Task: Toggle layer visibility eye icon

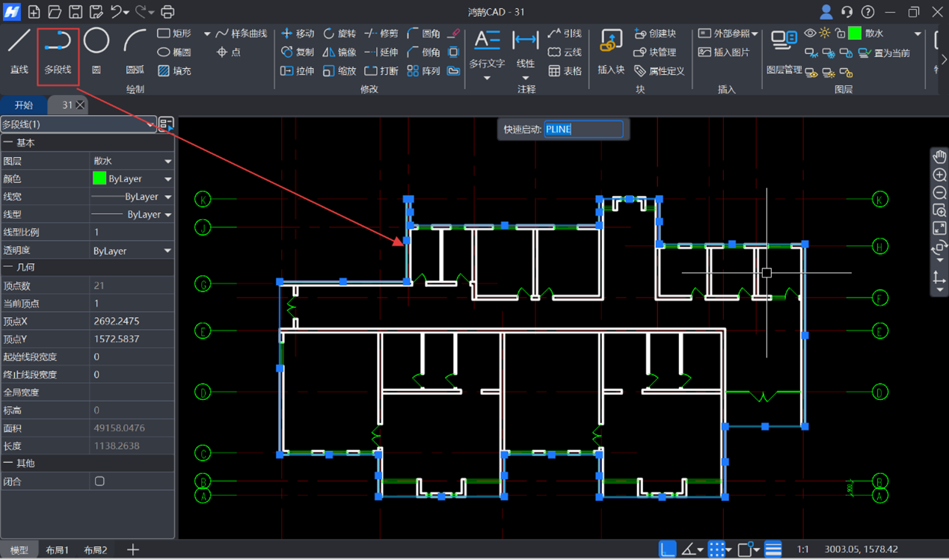Action: pos(810,34)
